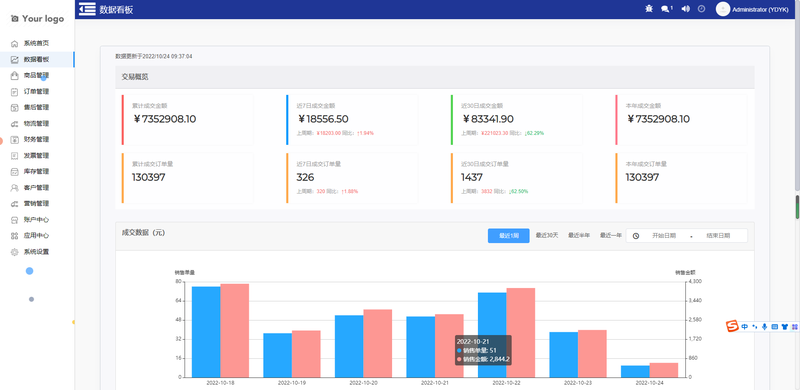800x390 pixels.
Task: Click the clock icon in date range picker
Action: pos(636,236)
